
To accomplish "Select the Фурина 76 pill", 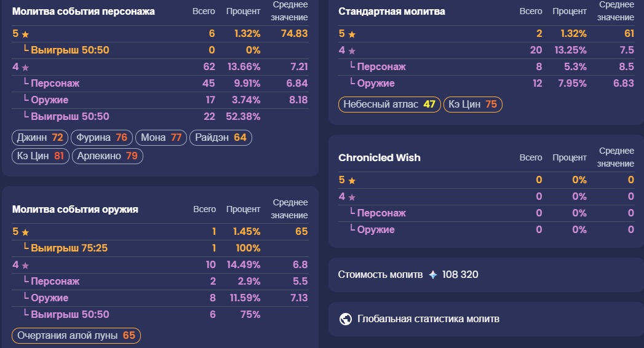I will (x=100, y=138).
